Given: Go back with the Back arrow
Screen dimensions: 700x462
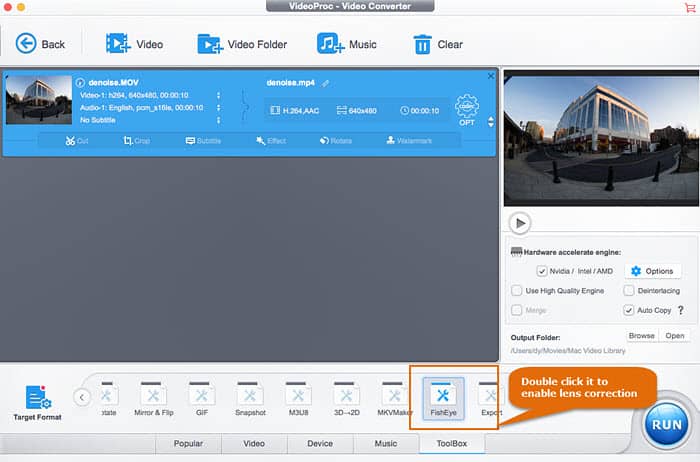Looking at the screenshot, I should tap(40, 44).
